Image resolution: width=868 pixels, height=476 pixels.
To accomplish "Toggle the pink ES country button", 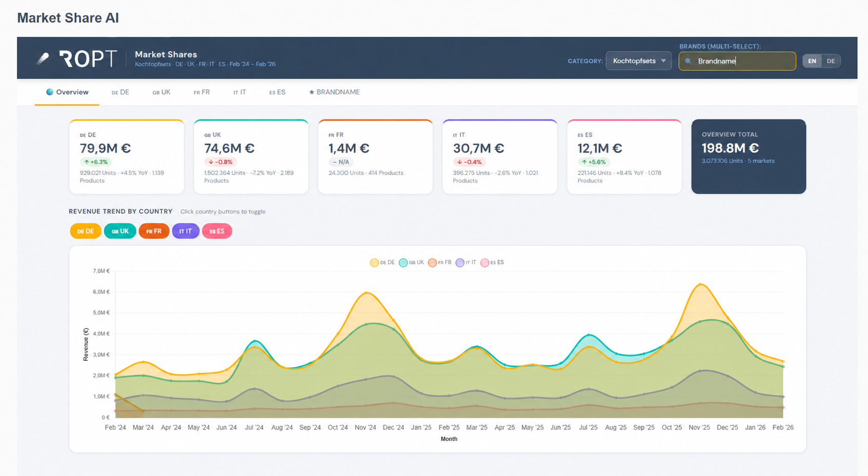I will tap(217, 231).
